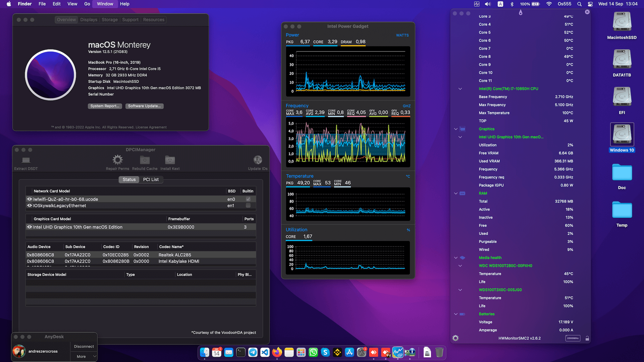Select the Temp folder on desktop
Screen dimensions: 644x362
tap(622, 210)
